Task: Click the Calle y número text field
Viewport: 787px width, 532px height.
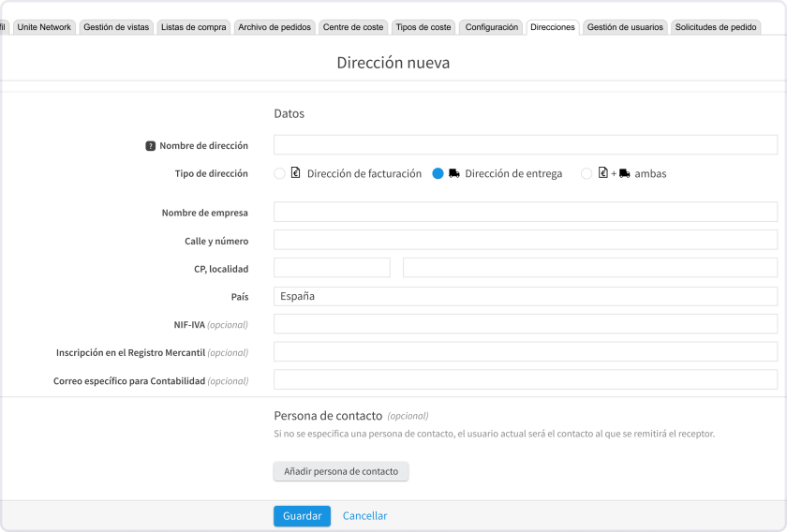Action: pos(525,240)
